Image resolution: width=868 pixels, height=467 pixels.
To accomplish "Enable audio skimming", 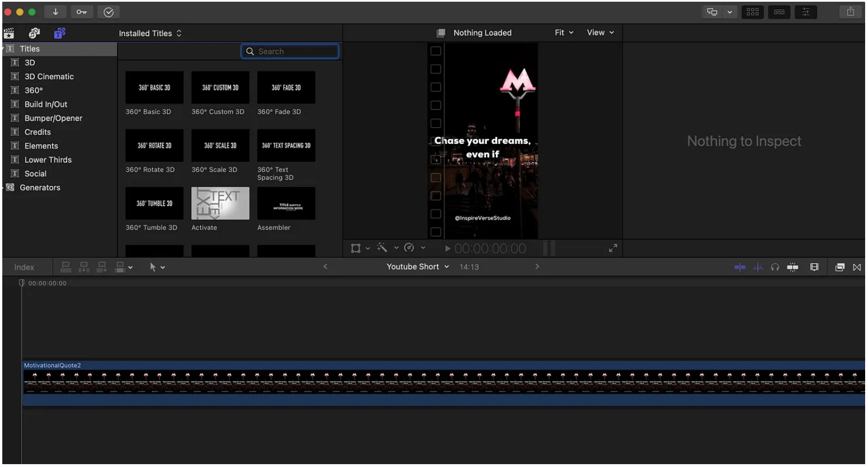I will pyautogui.click(x=757, y=267).
